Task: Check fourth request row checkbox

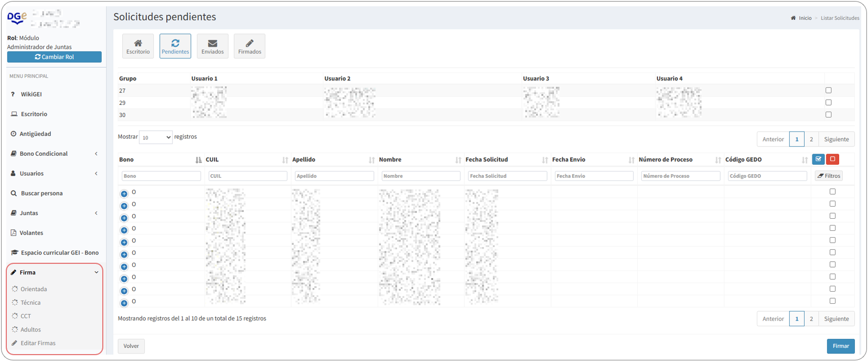Action: pos(832,228)
